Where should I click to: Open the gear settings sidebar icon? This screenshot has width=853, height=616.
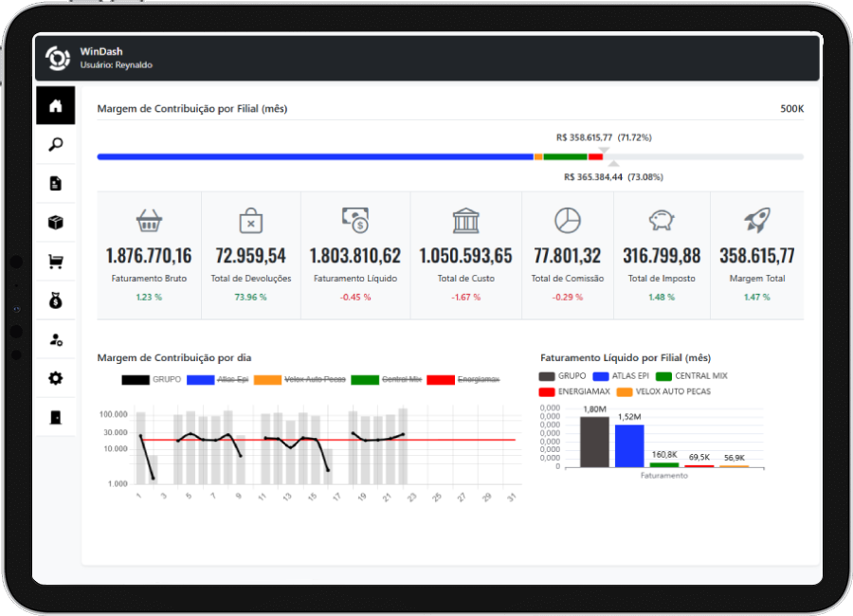56,379
